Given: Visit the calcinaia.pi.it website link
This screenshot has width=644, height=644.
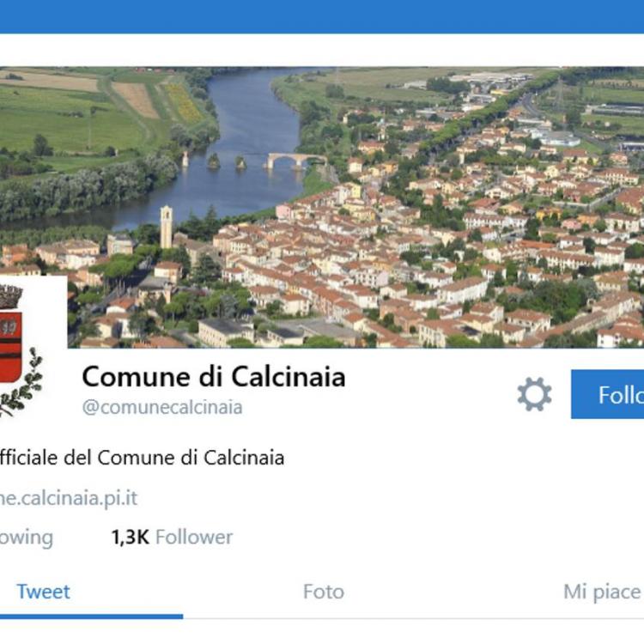Looking at the screenshot, I should tap(68, 498).
